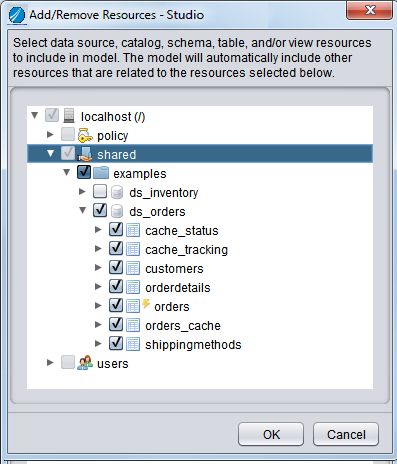Select the cache_status label

pos(182,231)
